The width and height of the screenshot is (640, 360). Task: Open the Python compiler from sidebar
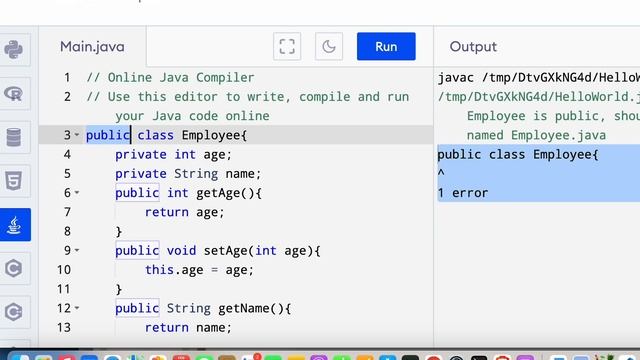tap(14, 50)
